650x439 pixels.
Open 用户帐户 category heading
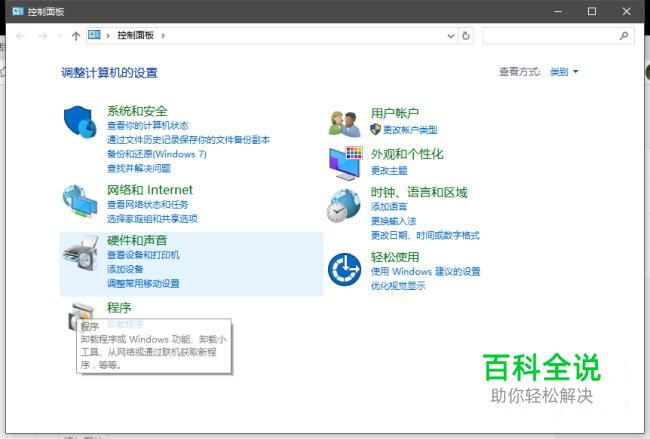395,113
